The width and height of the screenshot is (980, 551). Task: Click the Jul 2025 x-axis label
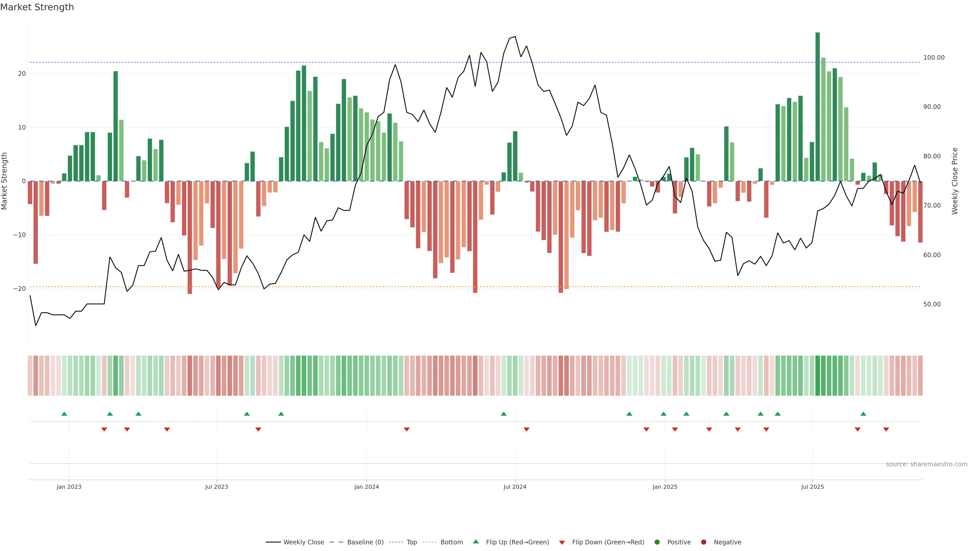[812, 487]
